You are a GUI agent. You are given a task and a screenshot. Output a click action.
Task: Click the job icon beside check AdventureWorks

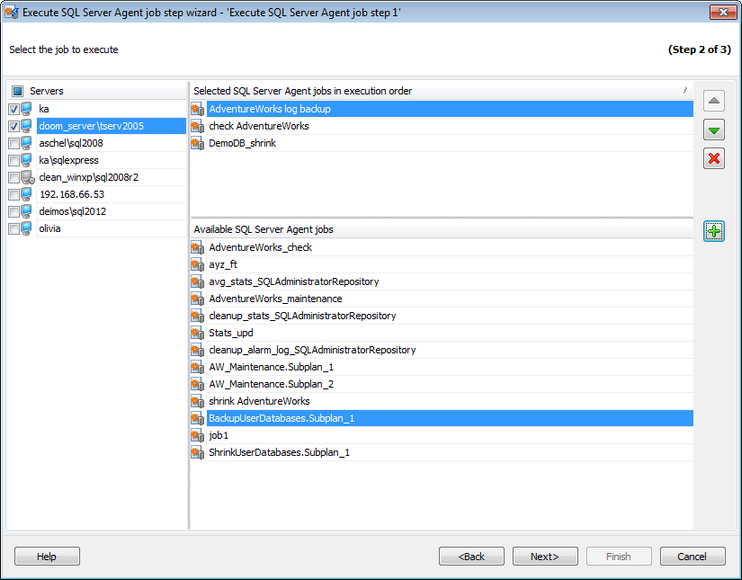click(x=198, y=126)
